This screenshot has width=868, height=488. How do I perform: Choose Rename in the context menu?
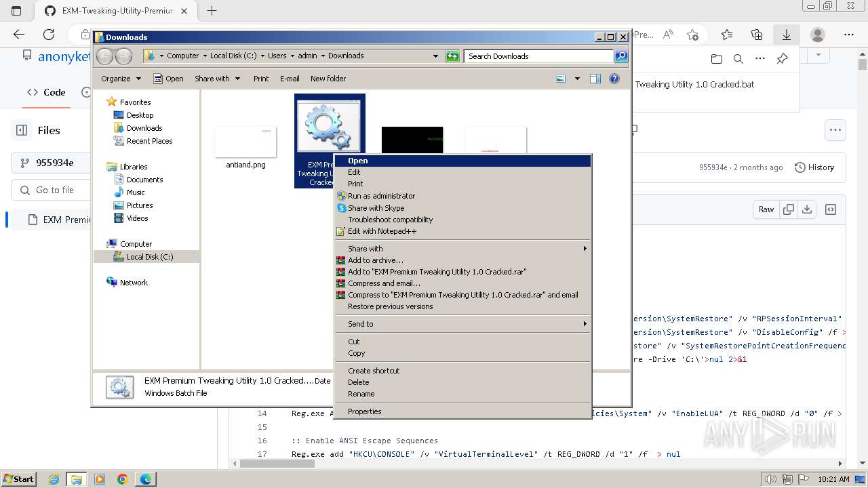coord(463,394)
